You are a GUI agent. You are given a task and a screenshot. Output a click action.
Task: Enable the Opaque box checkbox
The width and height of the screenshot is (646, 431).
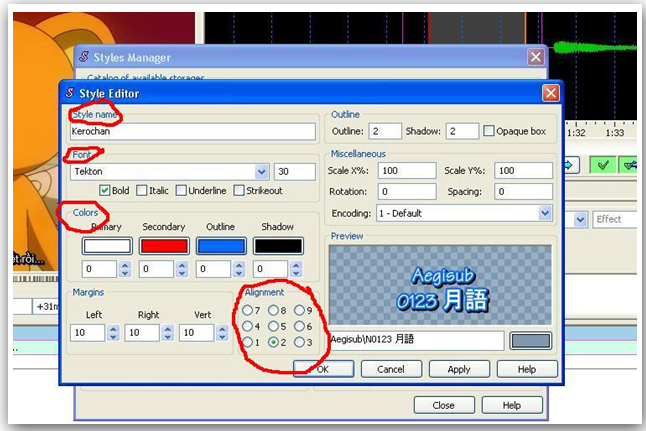coord(489,131)
